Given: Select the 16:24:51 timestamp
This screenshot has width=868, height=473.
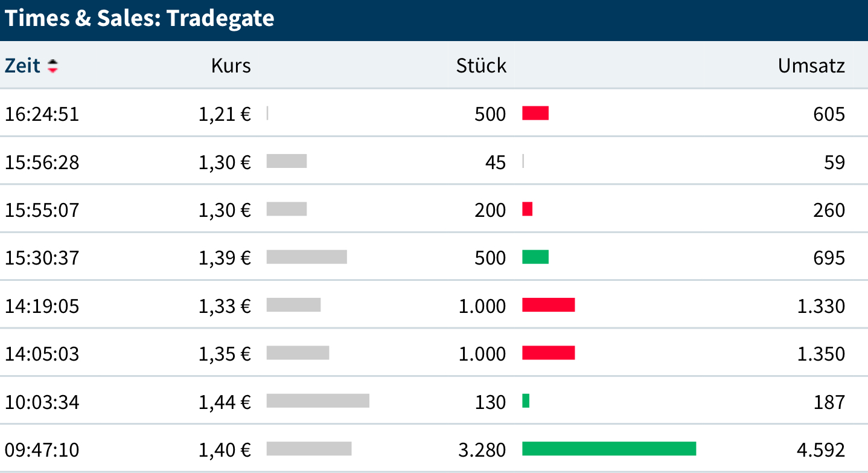Looking at the screenshot, I should click(42, 114).
